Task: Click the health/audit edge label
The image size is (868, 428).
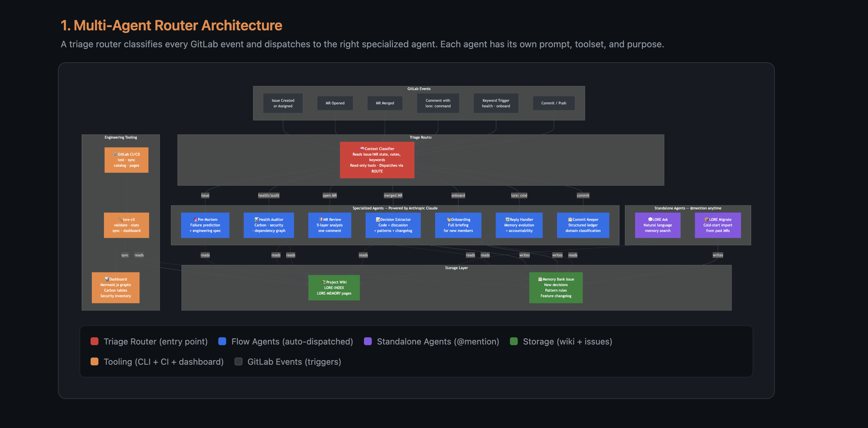Action: [268, 195]
